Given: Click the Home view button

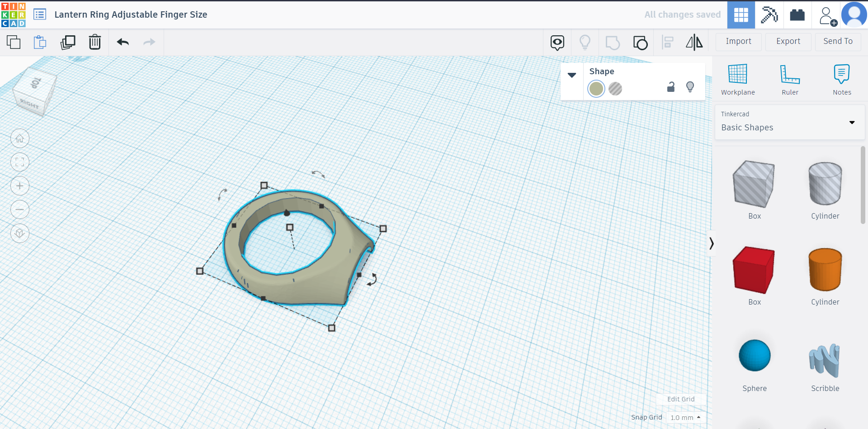Looking at the screenshot, I should pyautogui.click(x=20, y=138).
